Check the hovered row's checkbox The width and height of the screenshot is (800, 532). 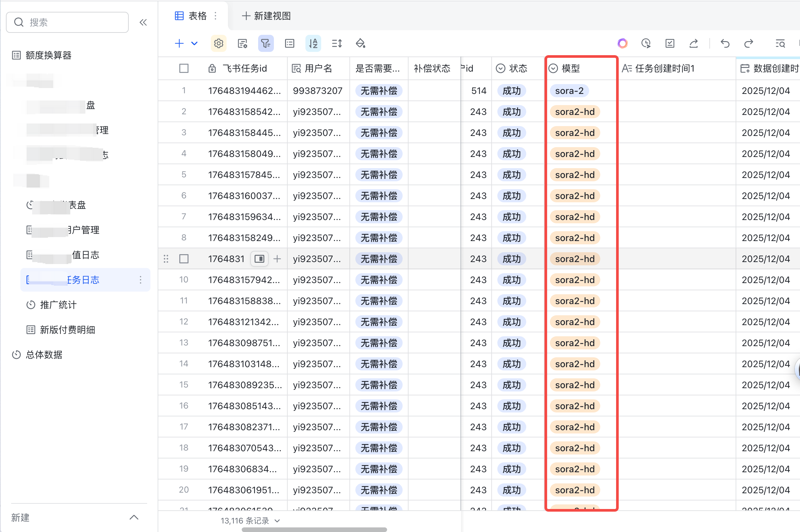(x=184, y=259)
